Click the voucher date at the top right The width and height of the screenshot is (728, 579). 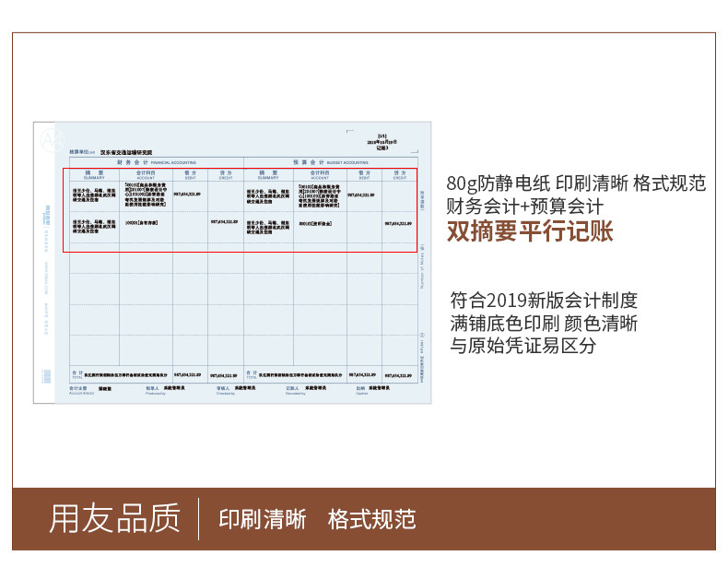382,143
